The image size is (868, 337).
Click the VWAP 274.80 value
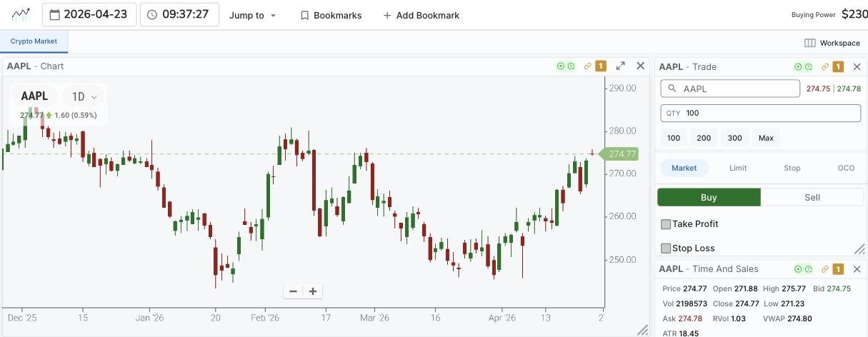tap(798, 318)
